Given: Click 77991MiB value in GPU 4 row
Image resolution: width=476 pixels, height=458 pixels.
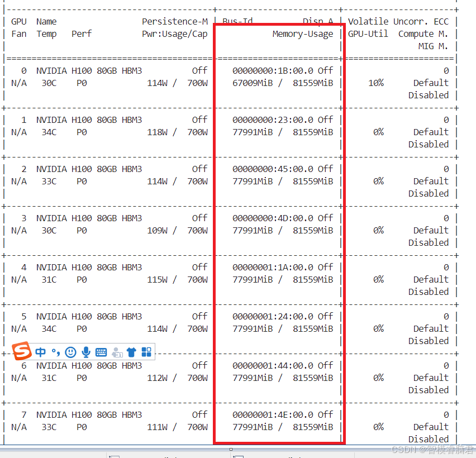Looking at the screenshot, I should pos(253,280).
